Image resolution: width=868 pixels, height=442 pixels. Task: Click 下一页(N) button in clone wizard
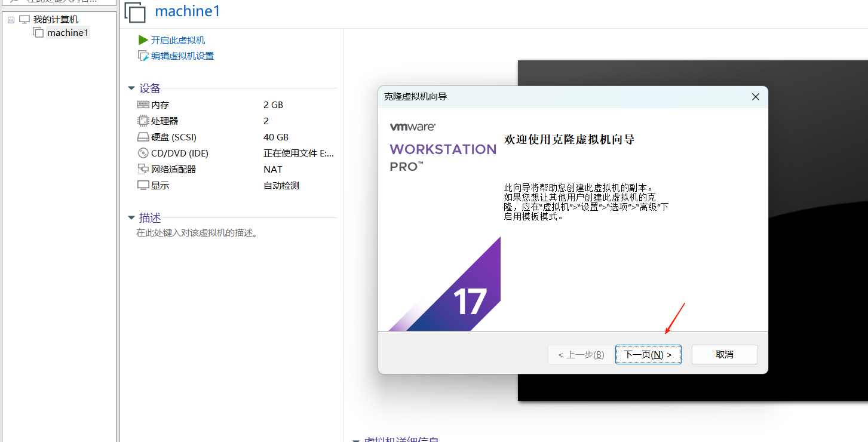click(648, 354)
